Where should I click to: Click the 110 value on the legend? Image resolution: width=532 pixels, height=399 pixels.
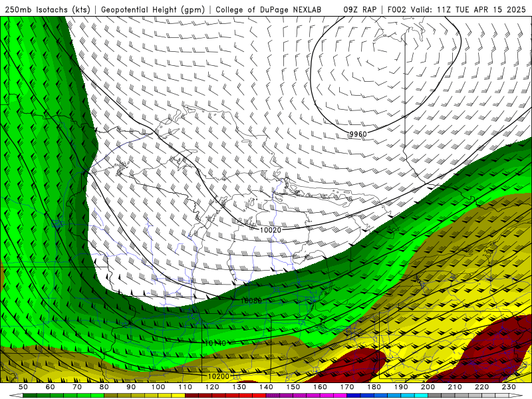(186, 387)
